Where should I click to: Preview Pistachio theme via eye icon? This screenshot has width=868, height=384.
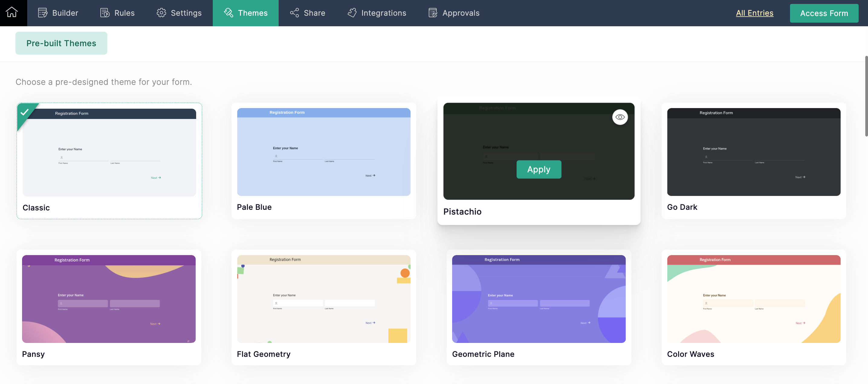click(620, 117)
